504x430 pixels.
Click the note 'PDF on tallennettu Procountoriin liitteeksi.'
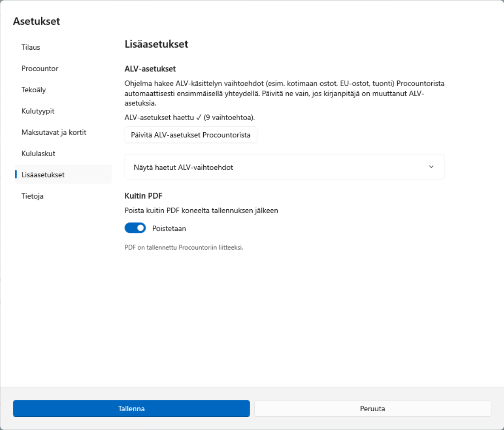point(184,248)
